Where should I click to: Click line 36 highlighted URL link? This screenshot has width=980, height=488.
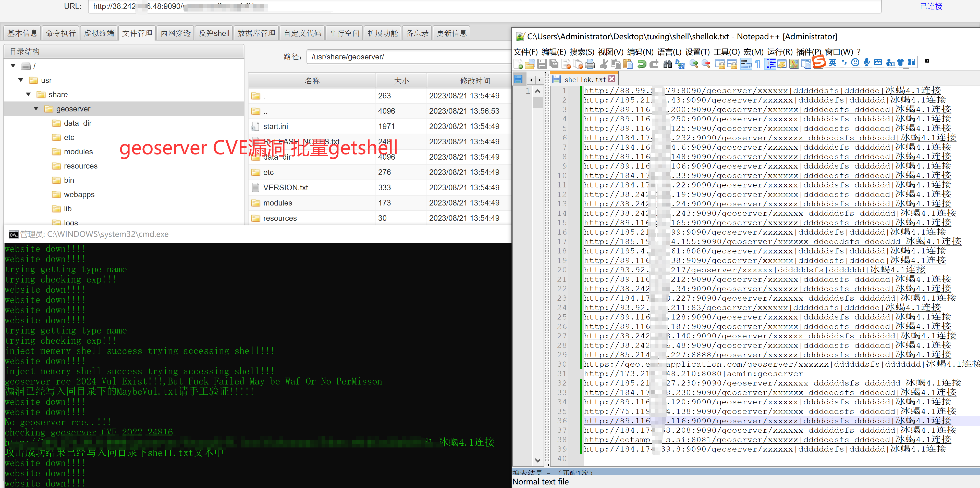pos(767,421)
